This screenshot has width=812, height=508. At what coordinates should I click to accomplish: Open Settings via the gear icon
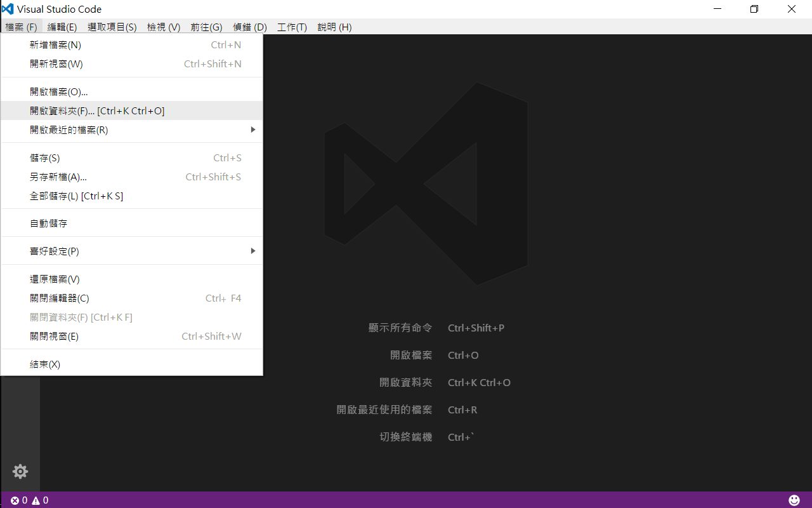click(20, 471)
